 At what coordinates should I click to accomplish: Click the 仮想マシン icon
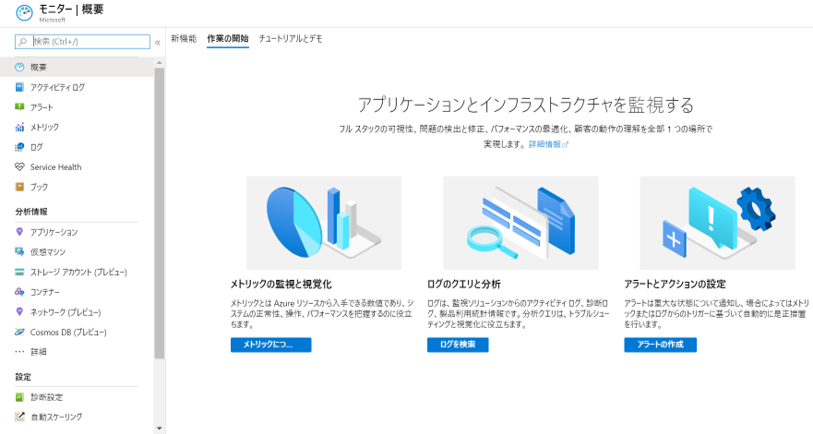click(19, 251)
